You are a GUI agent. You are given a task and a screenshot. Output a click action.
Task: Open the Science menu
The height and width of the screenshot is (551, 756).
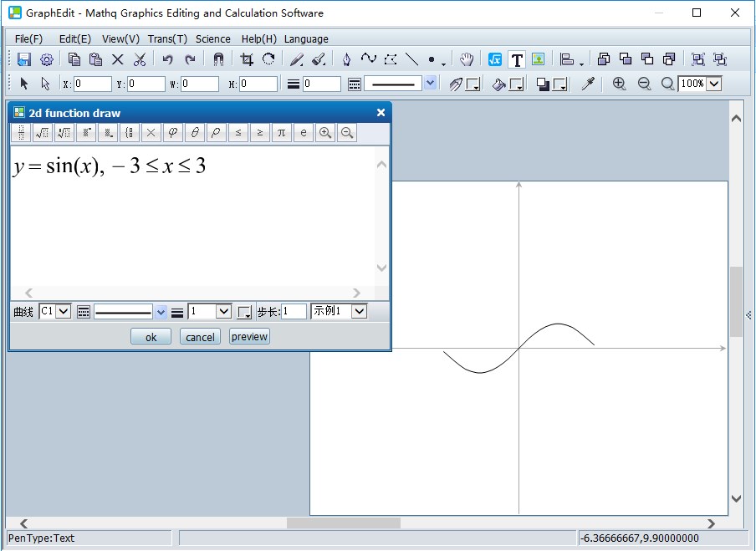212,39
